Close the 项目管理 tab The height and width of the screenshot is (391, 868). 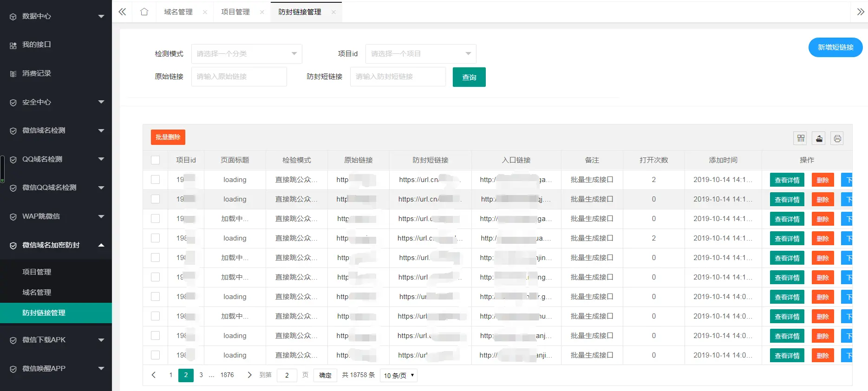click(262, 12)
